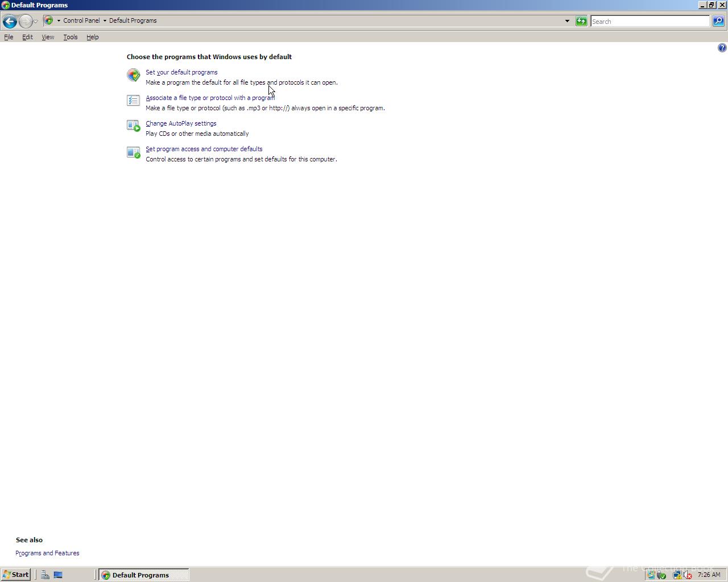This screenshot has width=728, height=582.
Task: Click 'Make a file type or protocol' description text
Action: tap(265, 108)
